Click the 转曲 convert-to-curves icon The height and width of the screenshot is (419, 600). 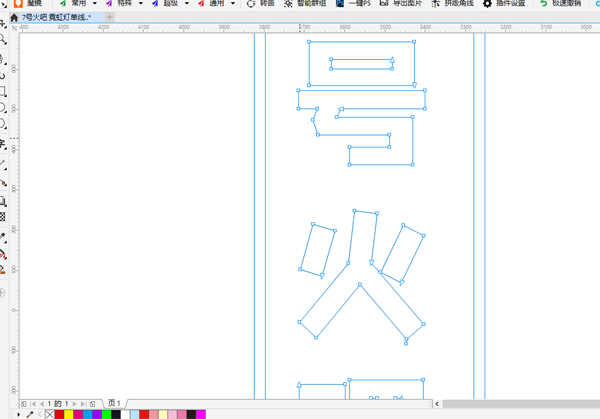pyautogui.click(x=251, y=4)
